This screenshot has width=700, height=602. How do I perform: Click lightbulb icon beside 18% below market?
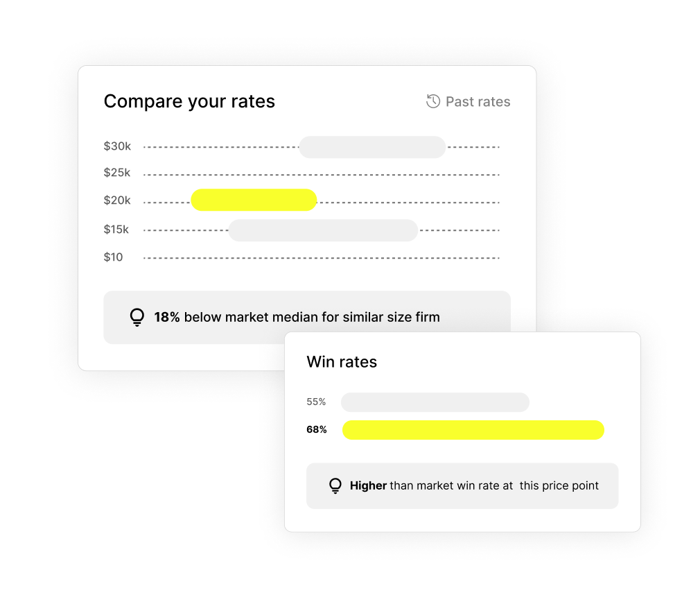137,317
